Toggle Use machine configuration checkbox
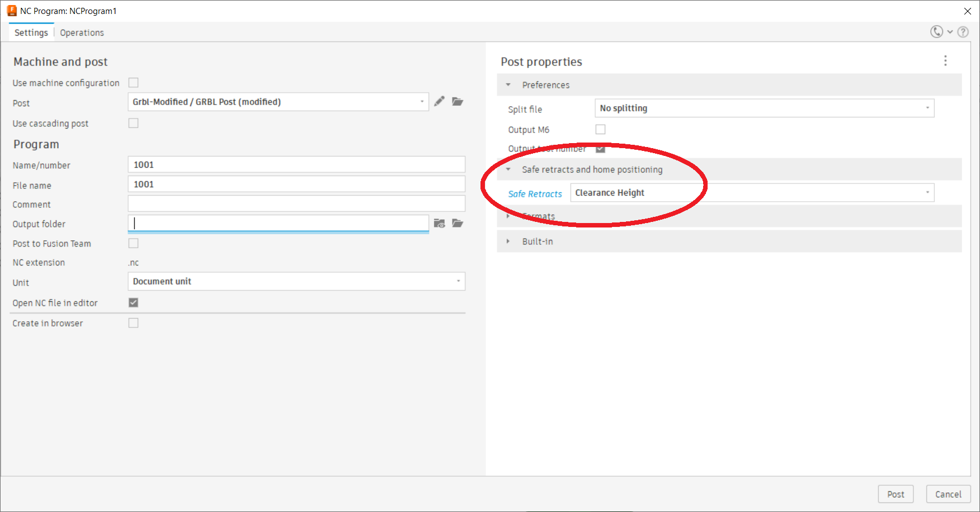 (133, 83)
